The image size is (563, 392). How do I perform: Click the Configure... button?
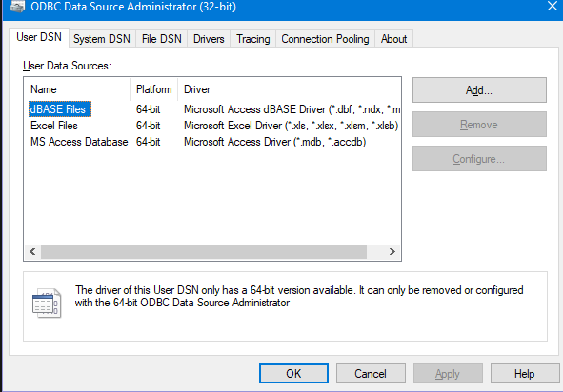coord(479,159)
